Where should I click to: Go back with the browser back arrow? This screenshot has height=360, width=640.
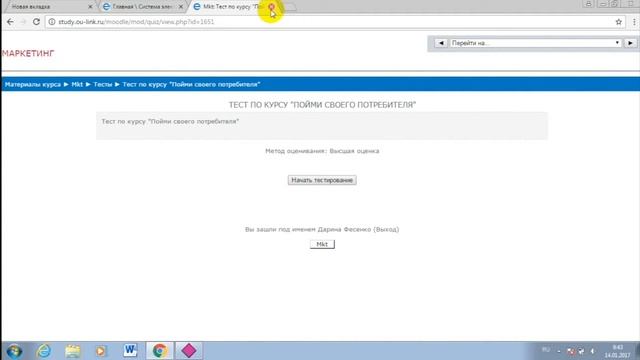10,22
